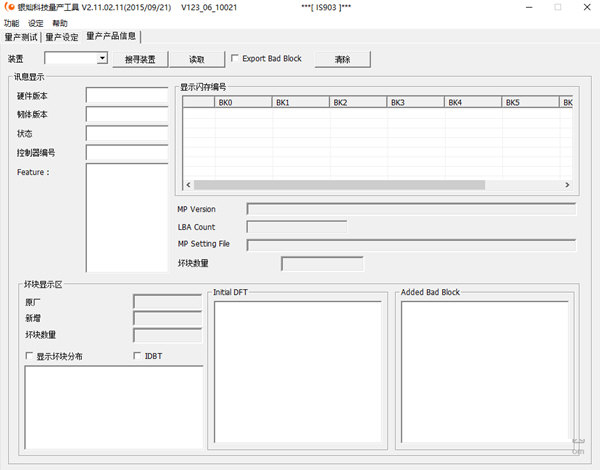The image size is (600, 470).
Task: Open the 帮助 menu
Action: [60, 23]
